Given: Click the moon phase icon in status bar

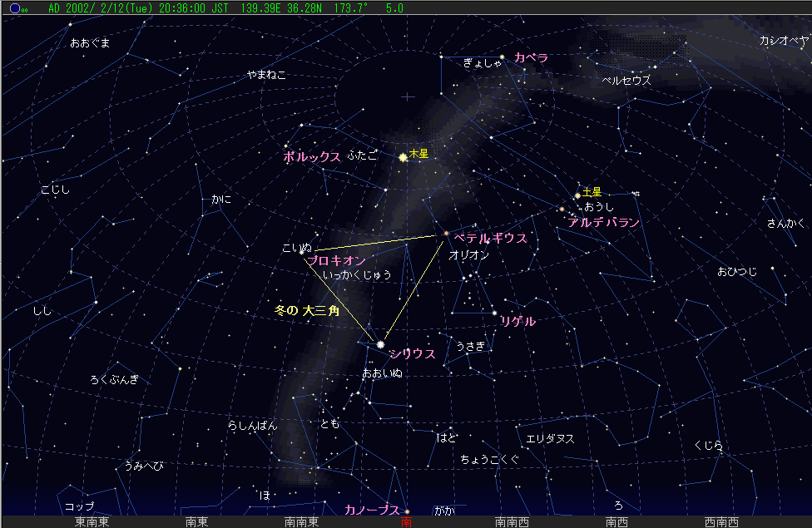Looking at the screenshot, I should tap(15, 7).
